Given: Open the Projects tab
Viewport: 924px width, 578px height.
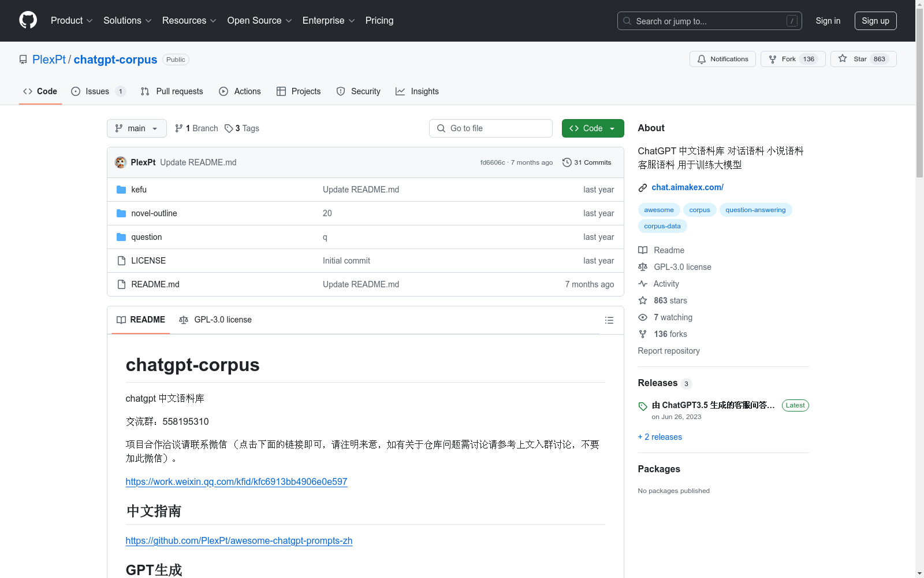Looking at the screenshot, I should 299,91.
